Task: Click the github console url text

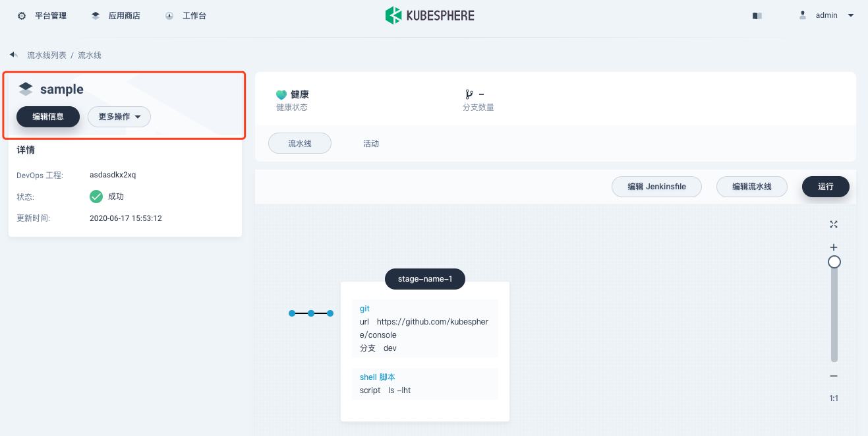Action: click(424, 328)
